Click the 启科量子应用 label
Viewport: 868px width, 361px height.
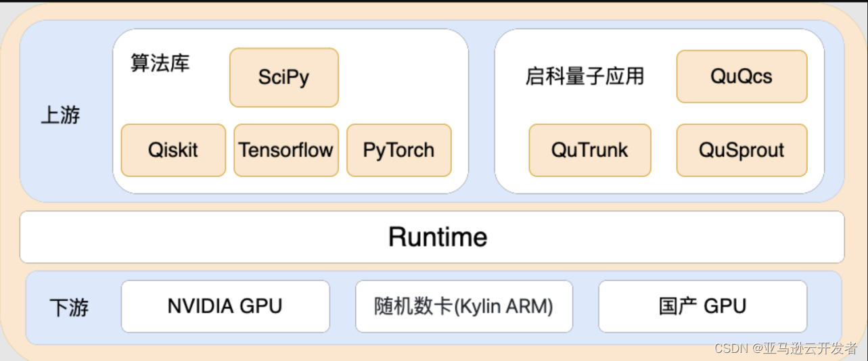click(585, 76)
